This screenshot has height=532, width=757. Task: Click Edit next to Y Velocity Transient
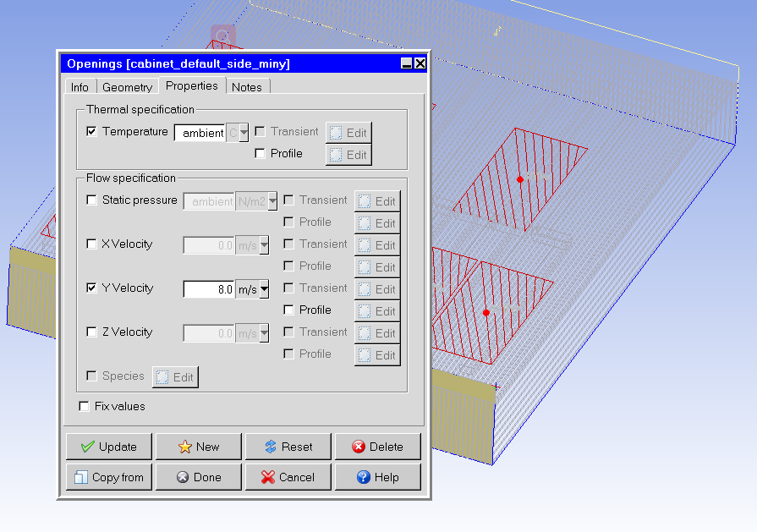[377, 289]
